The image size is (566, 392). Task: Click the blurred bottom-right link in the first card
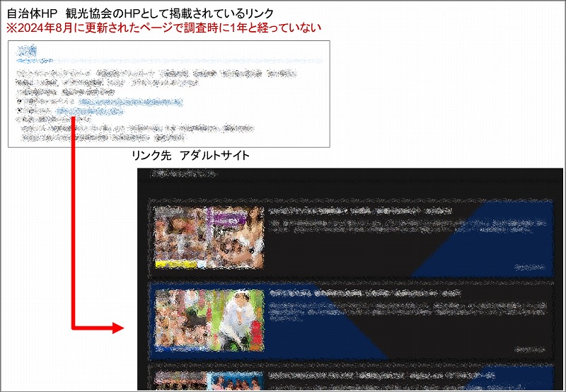tap(529, 267)
